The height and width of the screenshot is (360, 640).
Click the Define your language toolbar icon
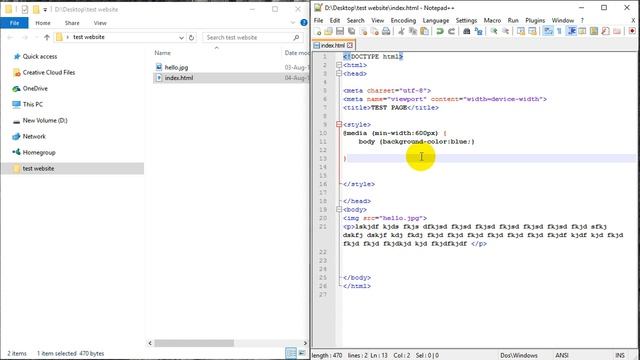(x=582, y=31)
